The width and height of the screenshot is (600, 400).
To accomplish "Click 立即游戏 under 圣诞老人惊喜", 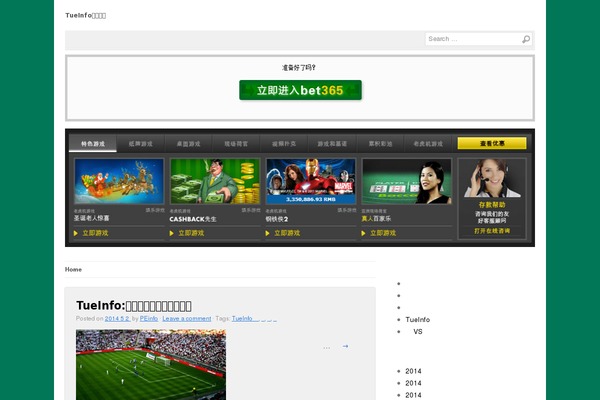I will point(95,233).
